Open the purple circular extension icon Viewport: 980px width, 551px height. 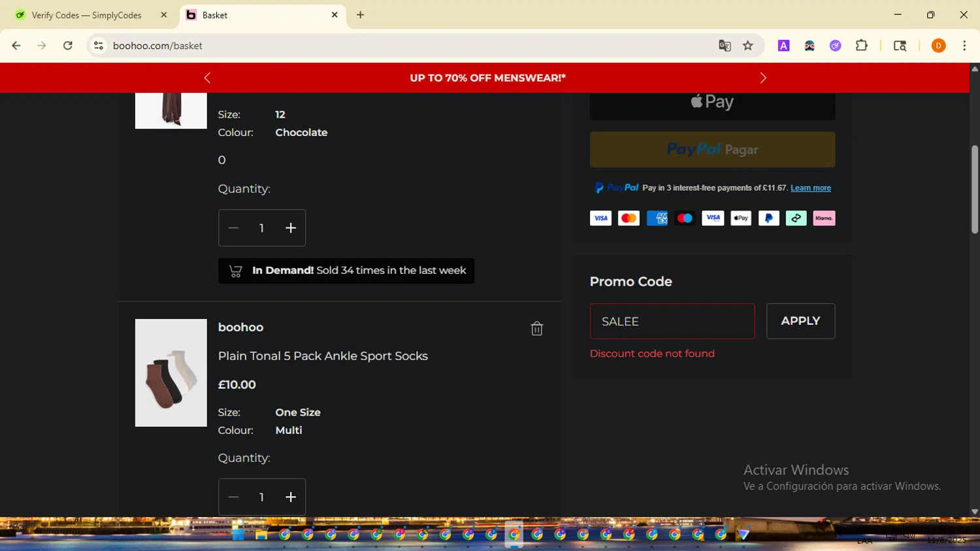tap(836, 46)
